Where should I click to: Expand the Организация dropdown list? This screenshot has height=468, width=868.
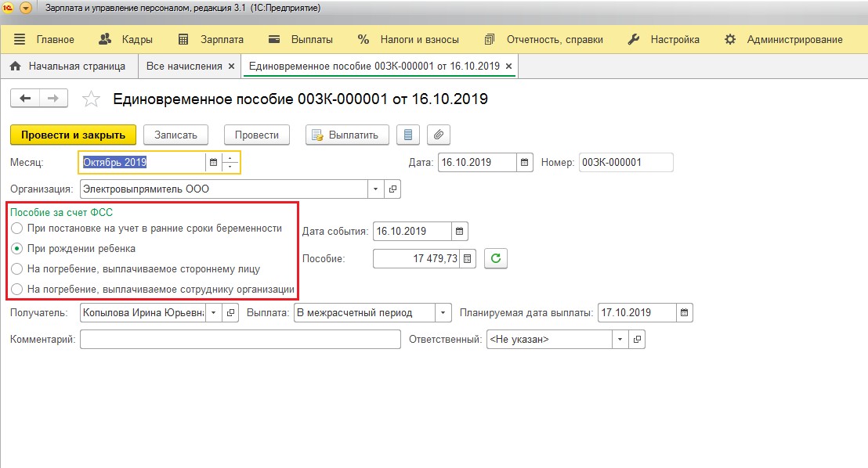375,189
